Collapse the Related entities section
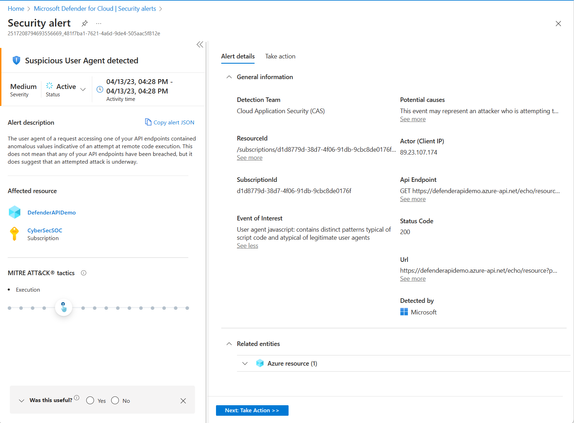574x423 pixels. 229,344
